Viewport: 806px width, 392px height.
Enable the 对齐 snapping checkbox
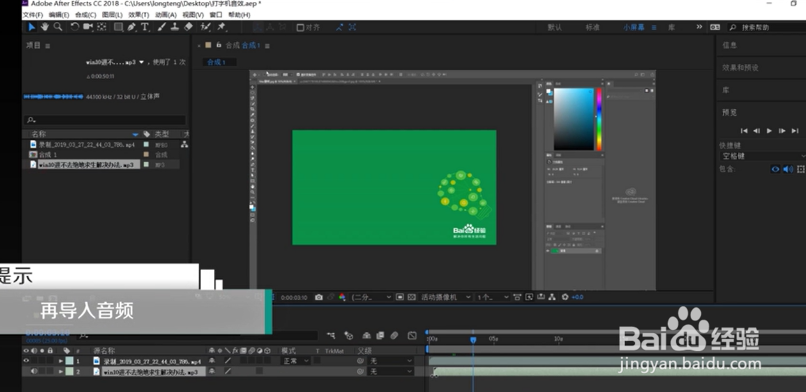click(301, 28)
